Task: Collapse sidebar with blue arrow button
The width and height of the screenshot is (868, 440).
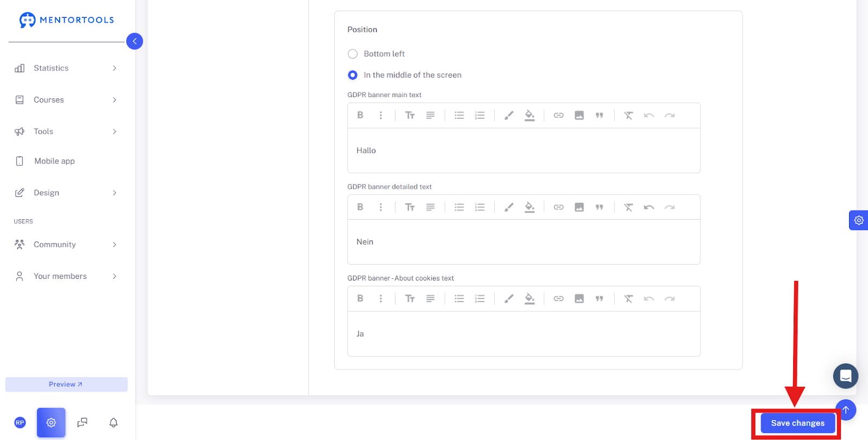Action: point(135,41)
